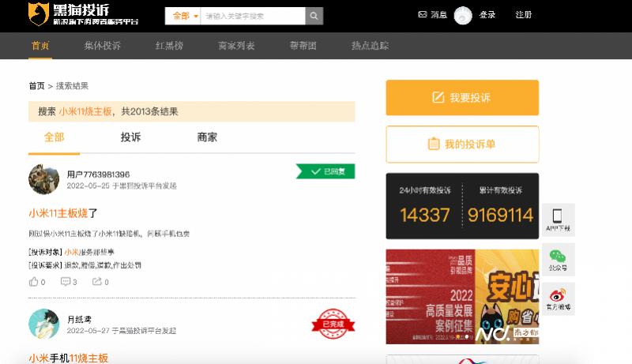Click the APP下载 phone icon
This screenshot has height=364, width=632.
558,220
